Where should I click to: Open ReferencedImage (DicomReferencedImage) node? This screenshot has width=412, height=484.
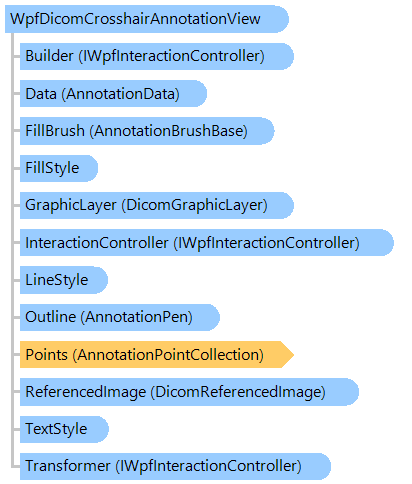(x=189, y=392)
